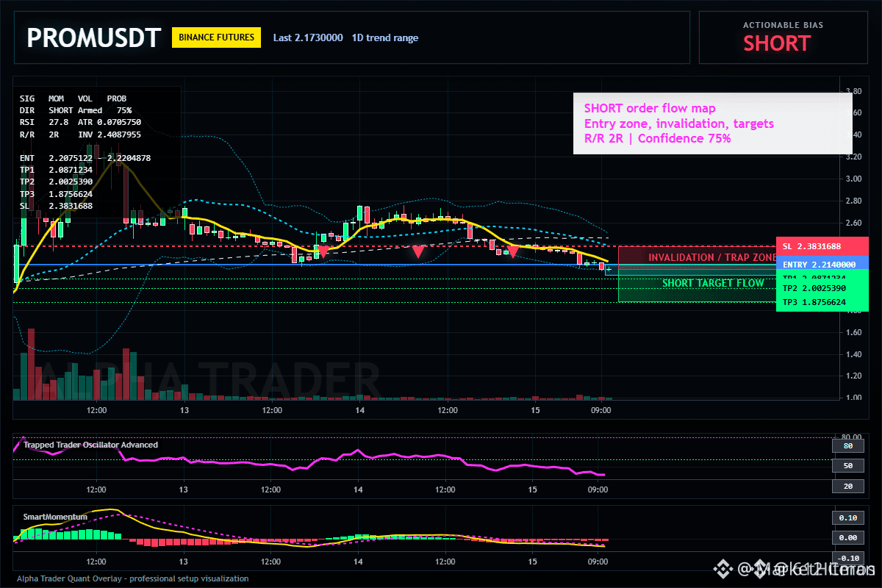Click the SL 2.3831688 row in stats panel

tap(57, 206)
